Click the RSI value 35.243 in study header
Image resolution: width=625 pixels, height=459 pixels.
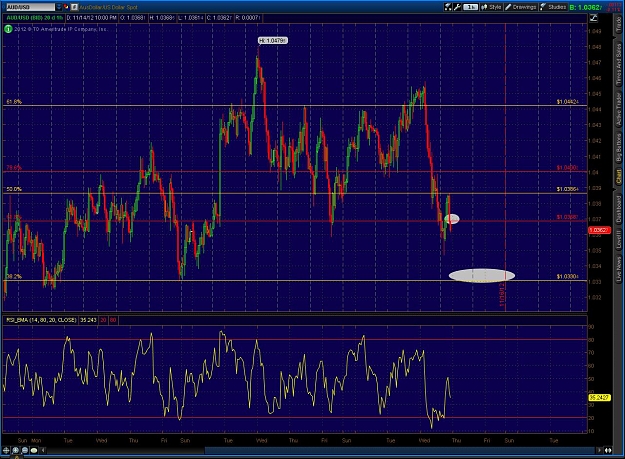coord(88,320)
